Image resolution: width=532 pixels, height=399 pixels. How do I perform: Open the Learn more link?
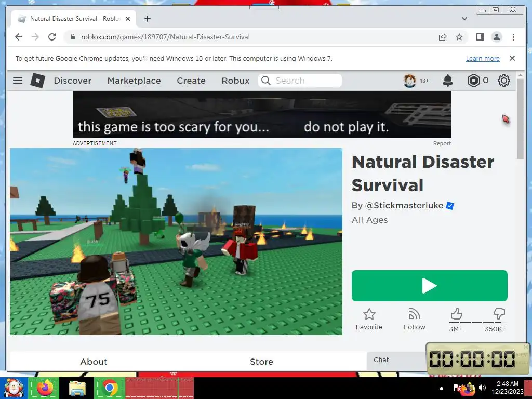click(x=483, y=58)
